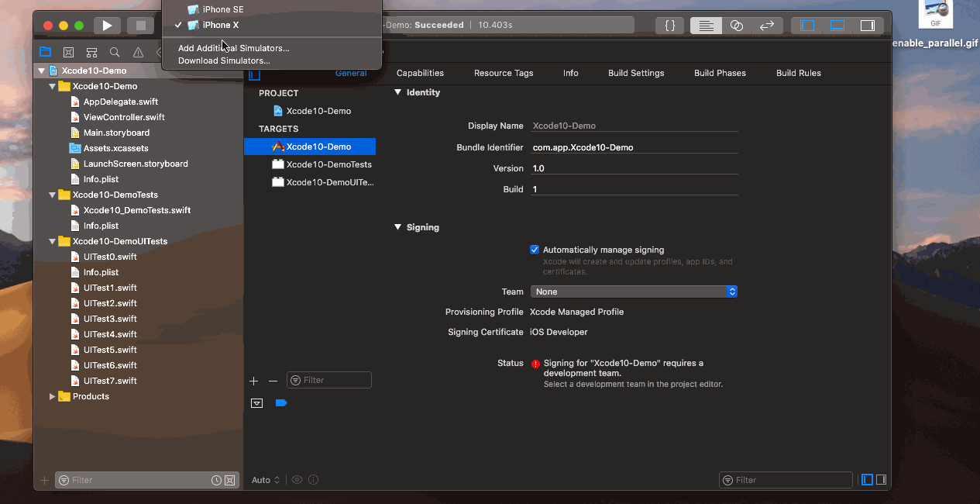Collapse the Xcode10-DemoUITests group

point(52,241)
